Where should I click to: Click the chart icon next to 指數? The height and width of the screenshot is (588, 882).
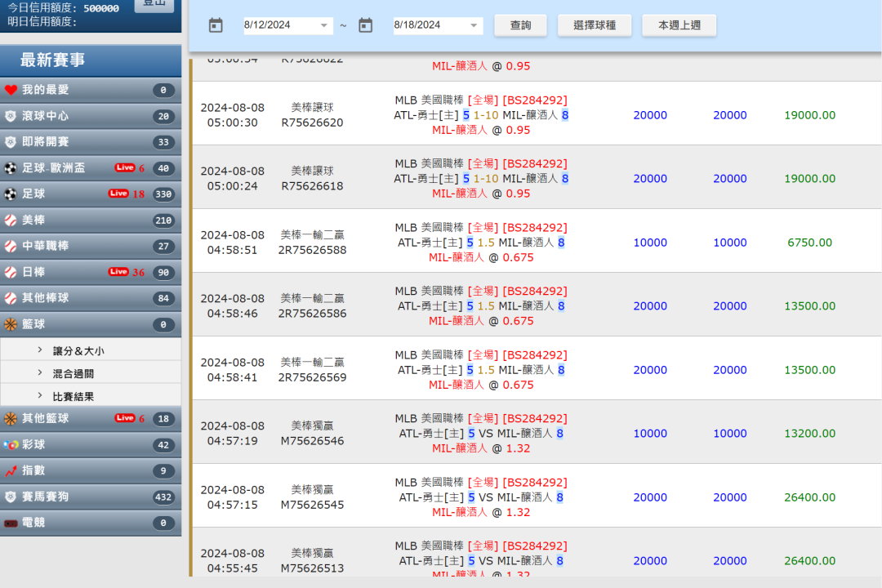(x=11, y=471)
